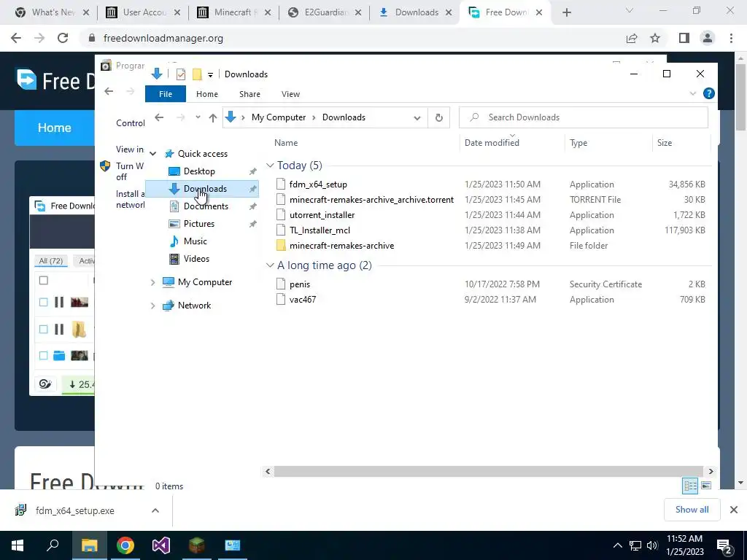This screenshot has width=747, height=560.
Task: Click the horizontal scrollbar in file list
Action: [488, 472]
